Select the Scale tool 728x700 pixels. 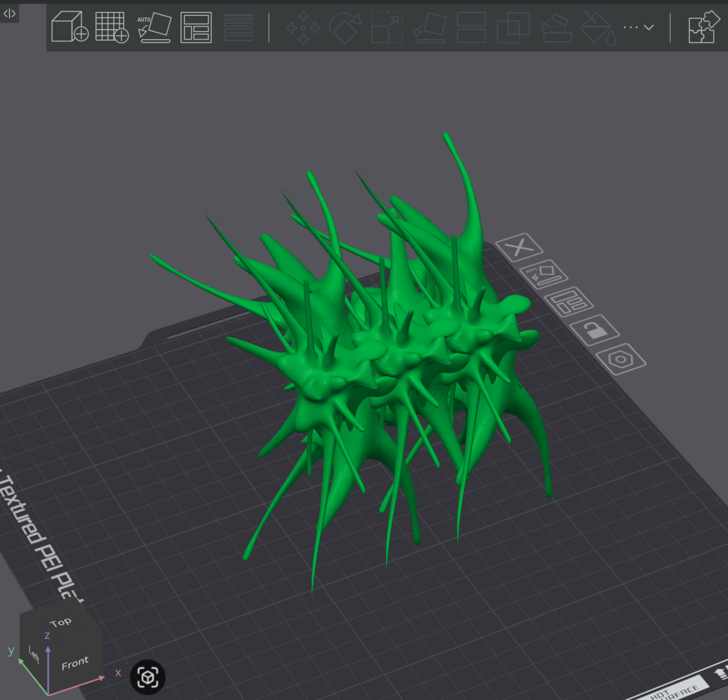[387, 28]
